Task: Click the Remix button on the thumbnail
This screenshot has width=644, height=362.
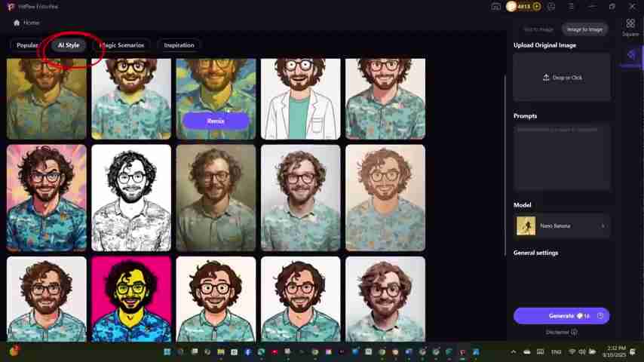Action: point(216,121)
